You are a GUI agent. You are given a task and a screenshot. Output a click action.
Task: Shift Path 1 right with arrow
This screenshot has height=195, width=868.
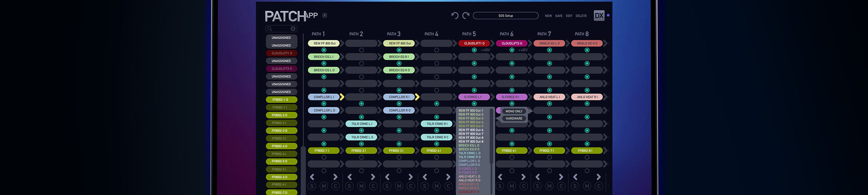tap(335, 177)
